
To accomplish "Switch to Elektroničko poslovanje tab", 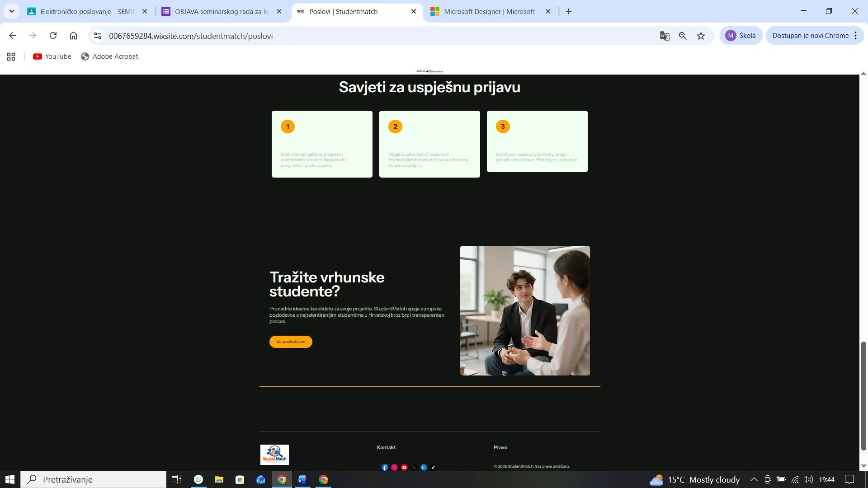I will tap(86, 11).
